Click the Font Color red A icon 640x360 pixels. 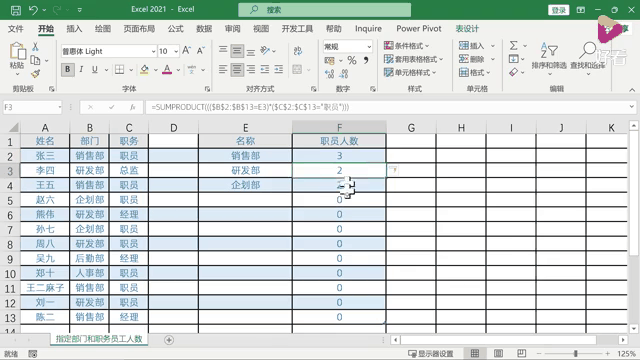[167, 69]
